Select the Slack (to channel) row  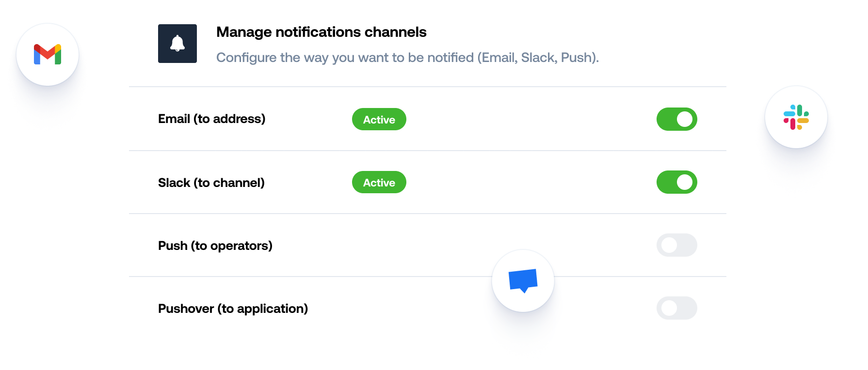click(x=211, y=183)
